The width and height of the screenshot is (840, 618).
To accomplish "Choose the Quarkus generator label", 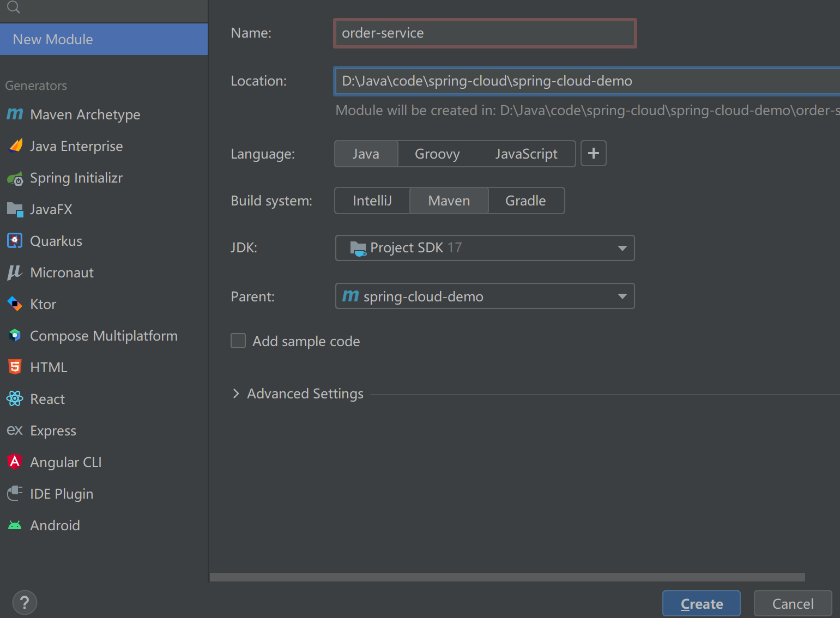I will [x=56, y=241].
